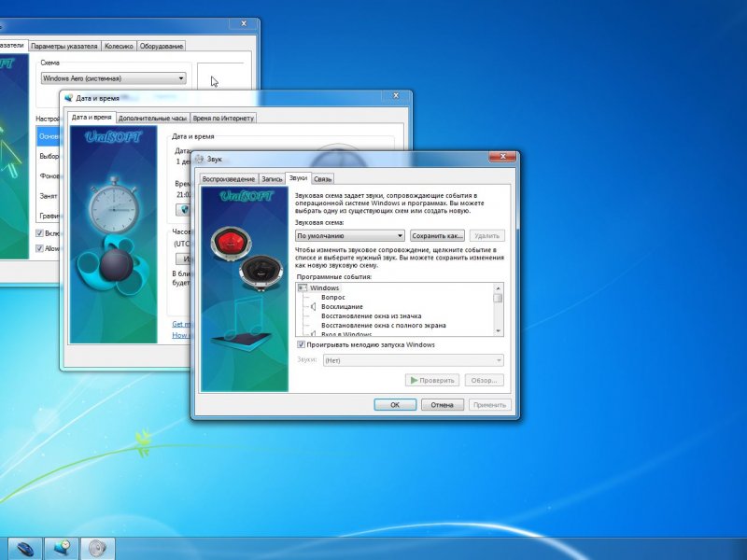This screenshot has width=747, height=560.
Task: Open the Звуки (Нет) dropdown
Action: (413, 360)
